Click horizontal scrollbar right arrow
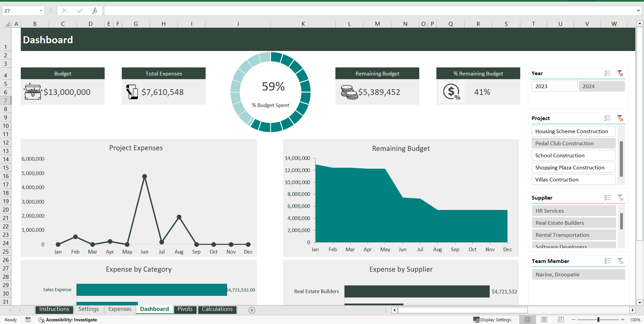The image size is (644, 324). (x=632, y=310)
